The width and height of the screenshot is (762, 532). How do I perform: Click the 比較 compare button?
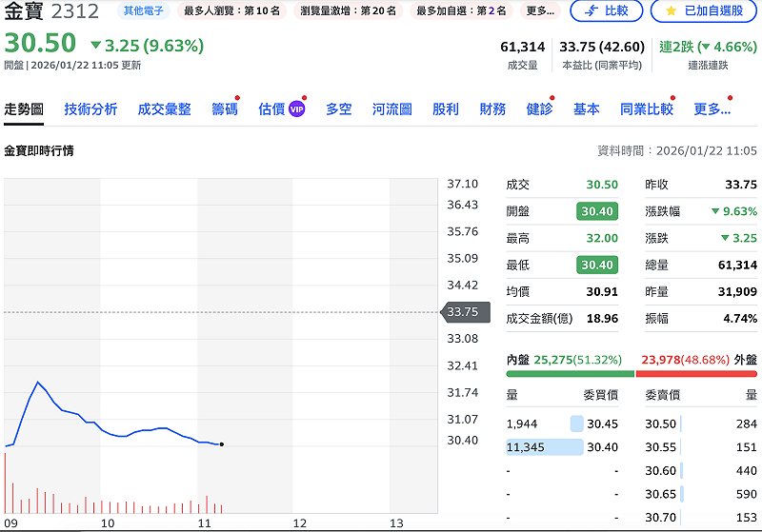click(606, 11)
